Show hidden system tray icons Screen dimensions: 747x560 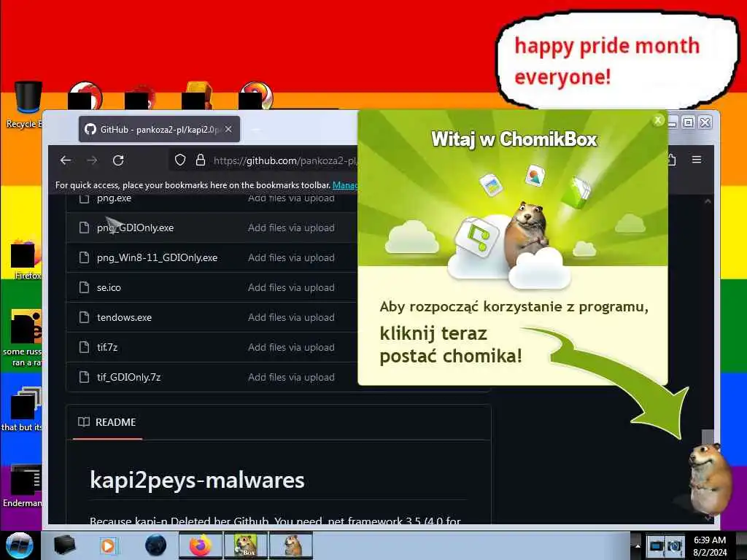click(x=637, y=545)
